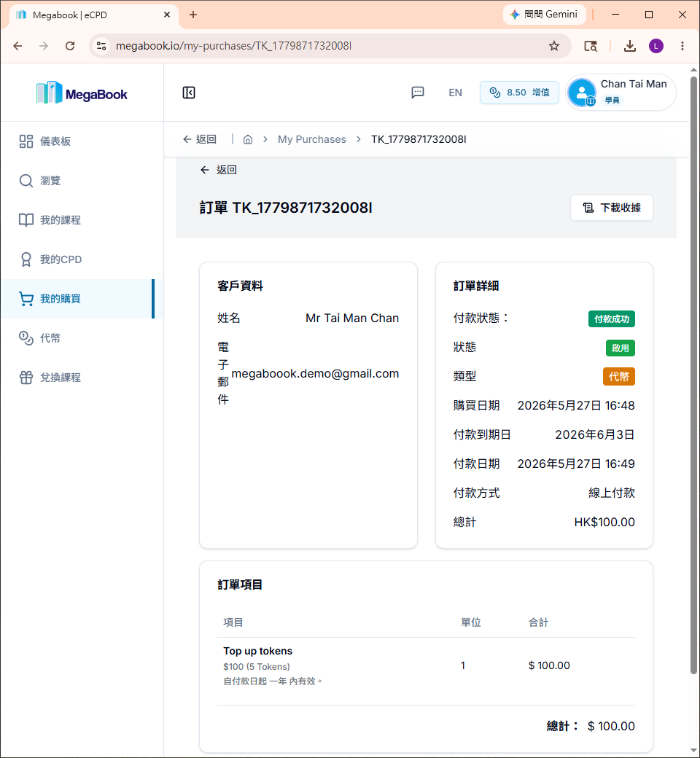
Task: Open browser downloads icon
Action: tap(629, 46)
